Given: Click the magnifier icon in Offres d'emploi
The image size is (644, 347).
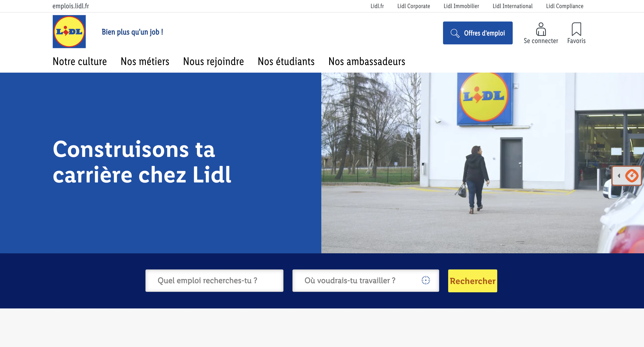Looking at the screenshot, I should click(x=455, y=33).
